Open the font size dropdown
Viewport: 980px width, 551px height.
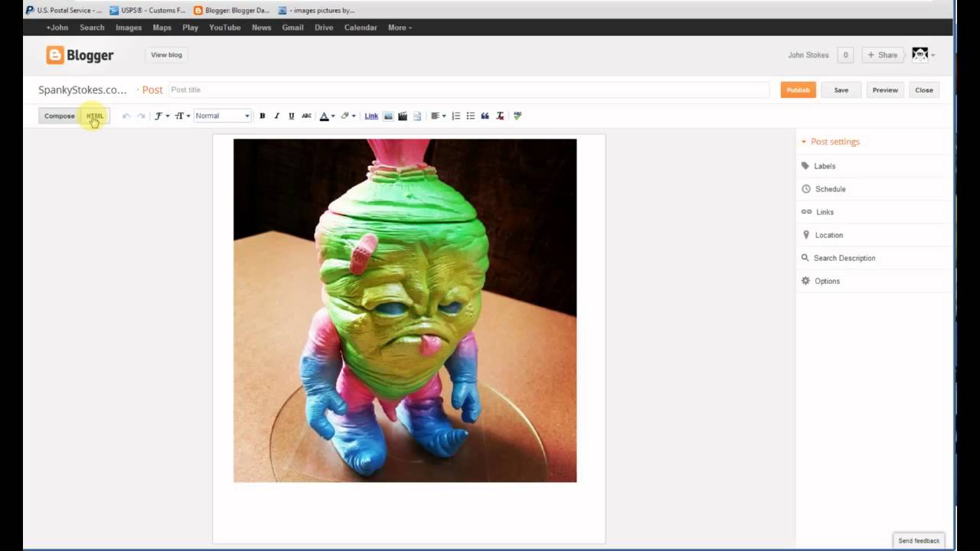tap(182, 116)
